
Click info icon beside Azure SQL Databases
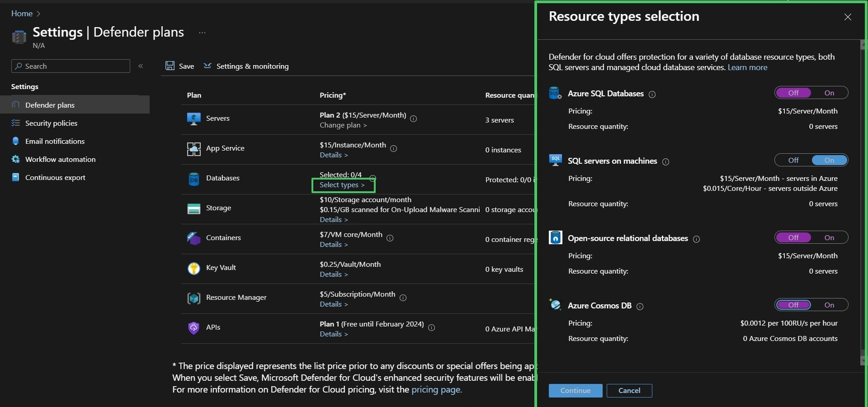652,94
